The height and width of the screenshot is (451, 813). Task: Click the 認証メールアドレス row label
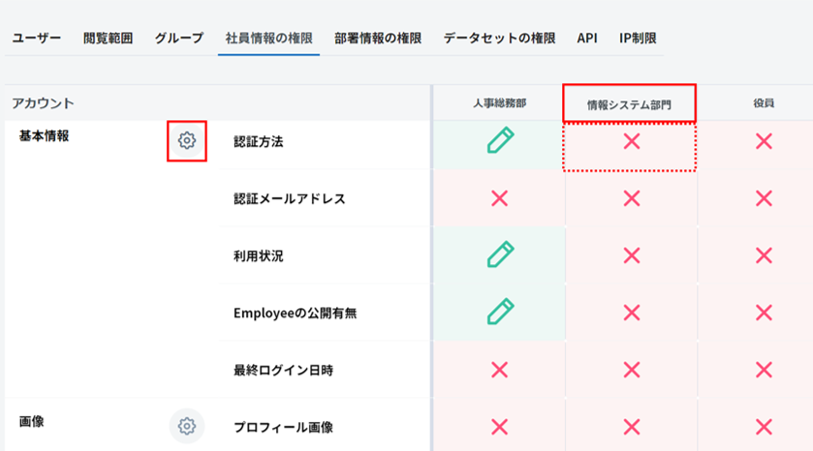click(289, 198)
